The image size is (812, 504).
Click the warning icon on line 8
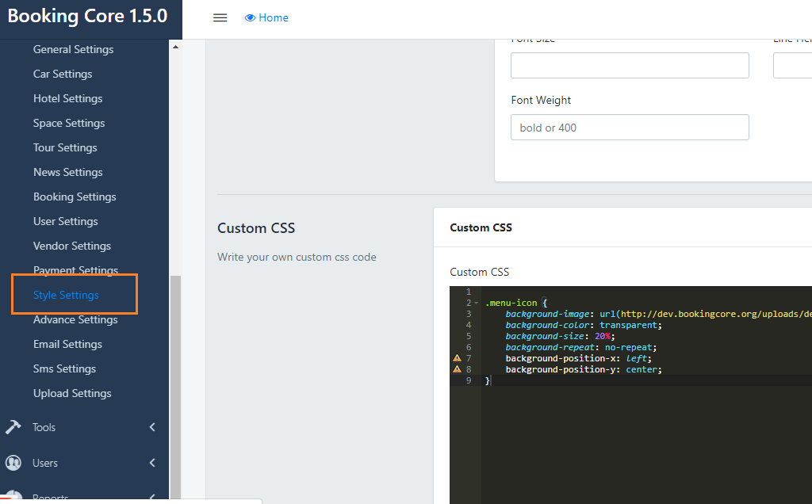pos(457,369)
